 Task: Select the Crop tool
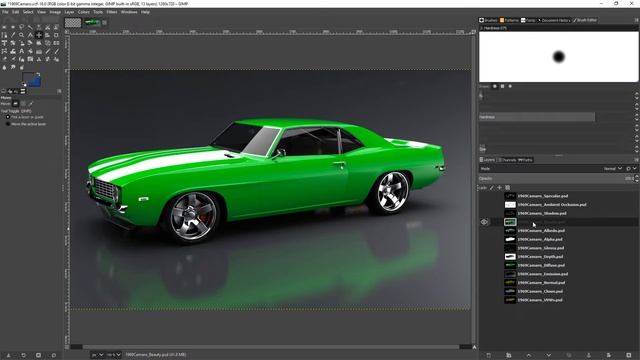(56, 35)
